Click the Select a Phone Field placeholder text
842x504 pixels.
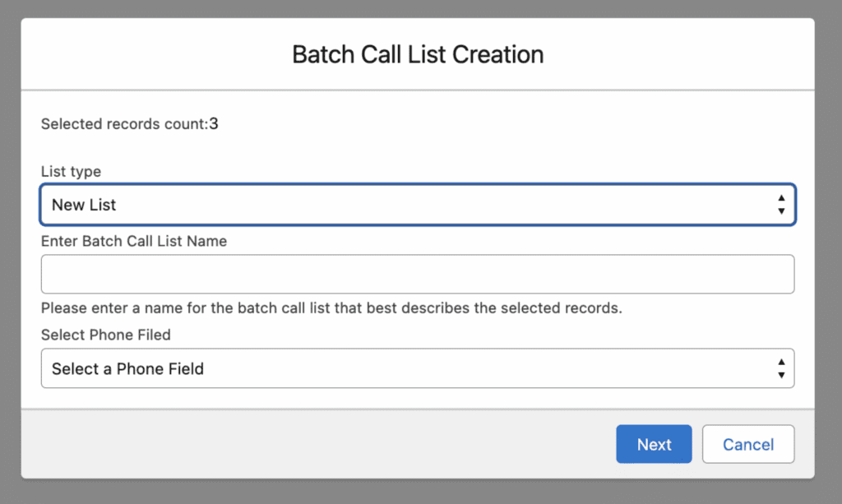[127, 368]
